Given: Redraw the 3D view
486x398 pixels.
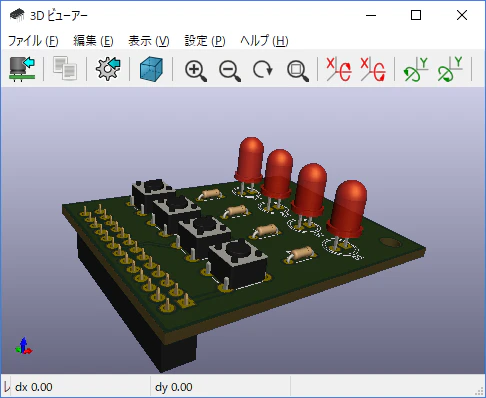Looking at the screenshot, I should pos(263,70).
